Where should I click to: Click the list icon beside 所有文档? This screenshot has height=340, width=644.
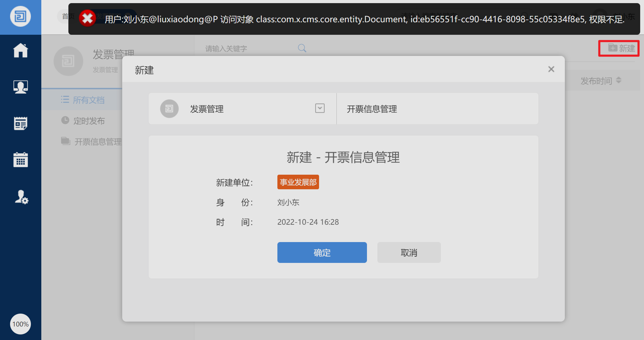click(x=65, y=100)
